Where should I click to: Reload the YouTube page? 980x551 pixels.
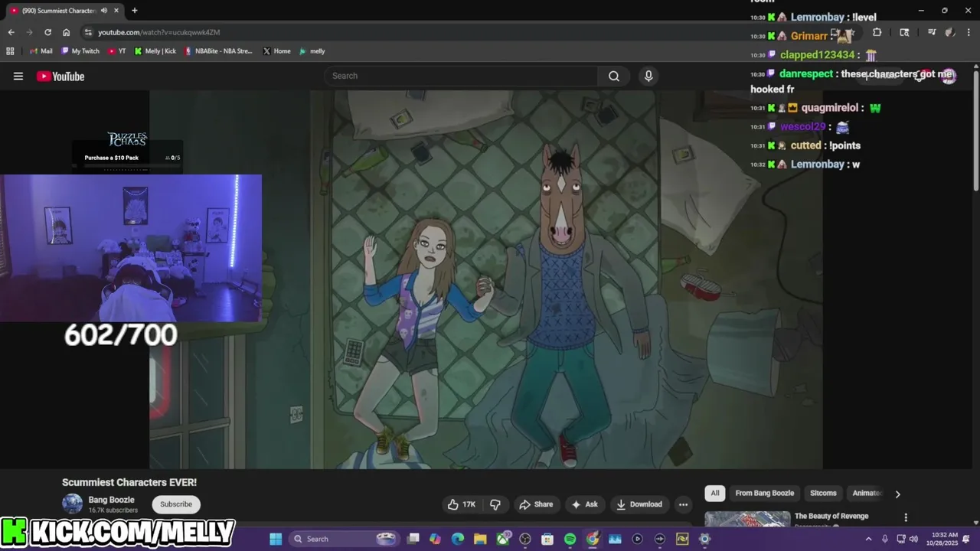tap(47, 32)
